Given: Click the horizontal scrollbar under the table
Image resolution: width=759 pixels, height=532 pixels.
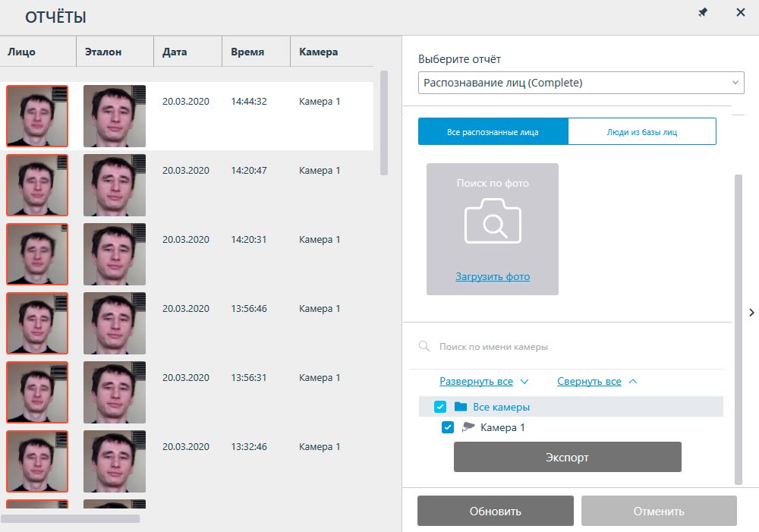Looking at the screenshot, I should click(x=71, y=519).
